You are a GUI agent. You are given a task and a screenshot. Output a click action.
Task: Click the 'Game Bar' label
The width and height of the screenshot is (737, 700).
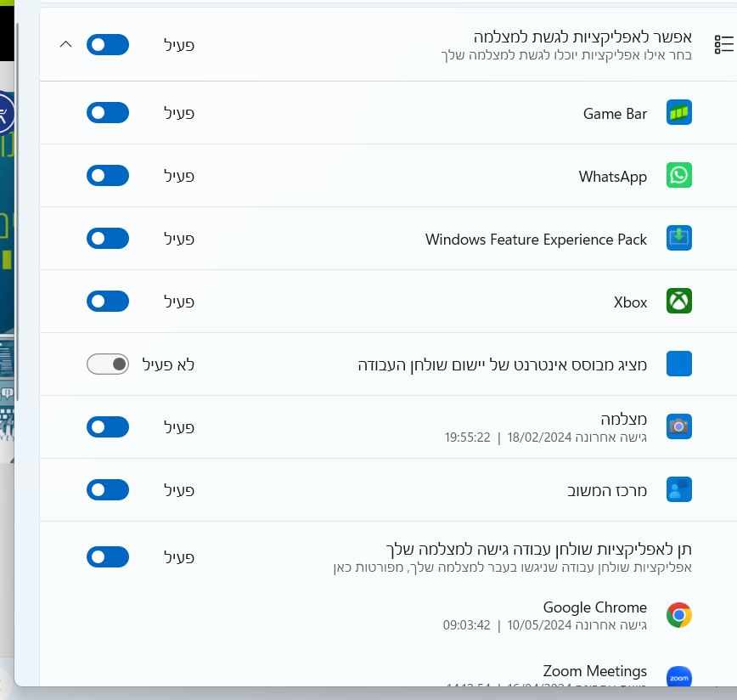(x=615, y=114)
